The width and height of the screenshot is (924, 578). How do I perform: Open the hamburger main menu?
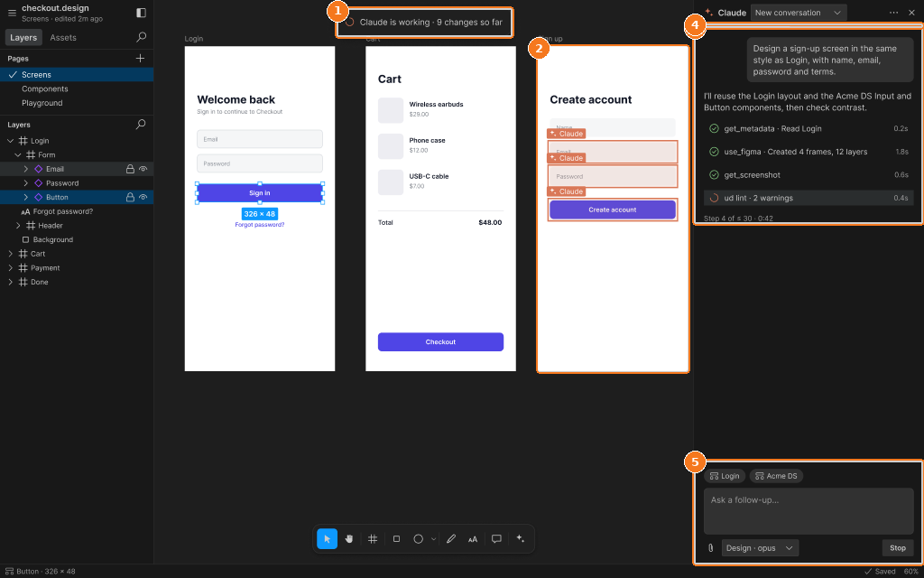12,13
